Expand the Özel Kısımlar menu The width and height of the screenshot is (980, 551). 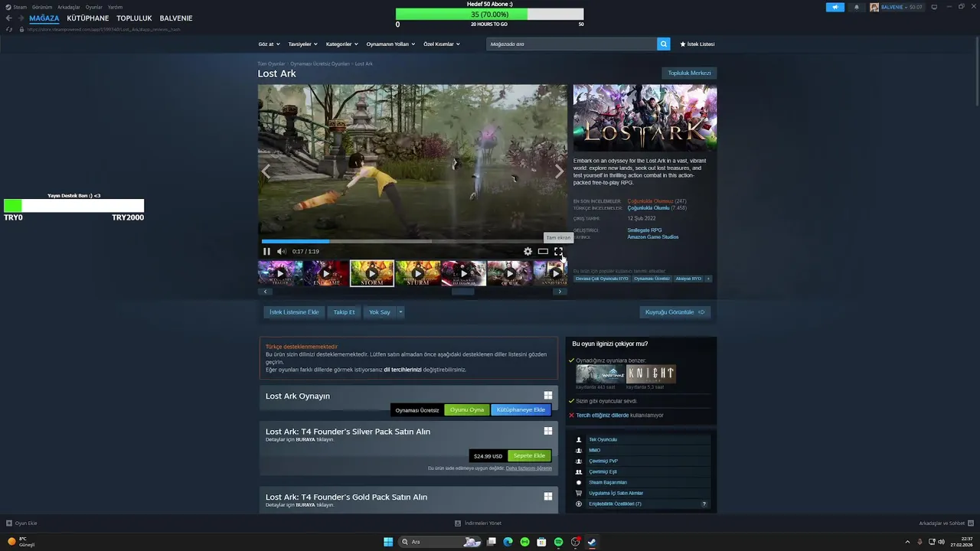pyautogui.click(x=442, y=44)
